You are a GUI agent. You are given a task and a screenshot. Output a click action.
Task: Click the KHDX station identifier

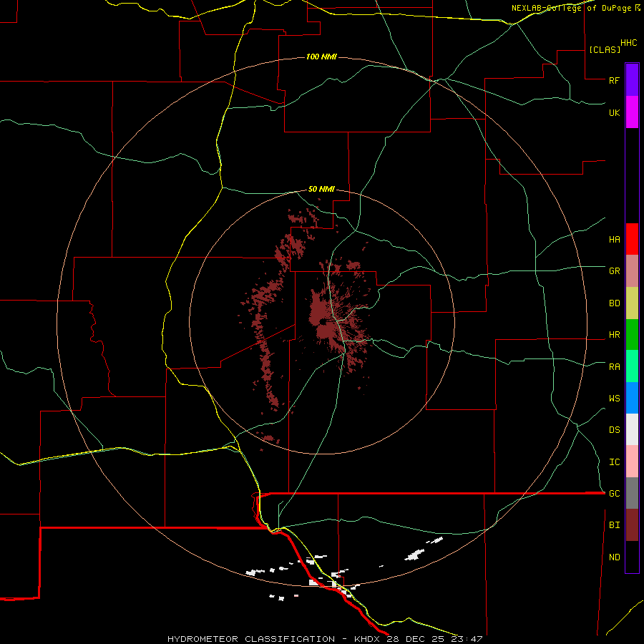click(x=369, y=639)
